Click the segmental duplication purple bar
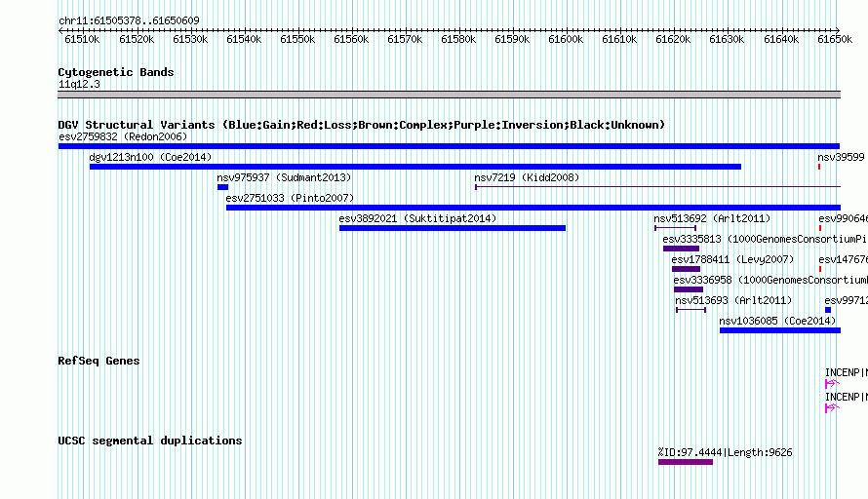This screenshot has width=868, height=499. [686, 462]
